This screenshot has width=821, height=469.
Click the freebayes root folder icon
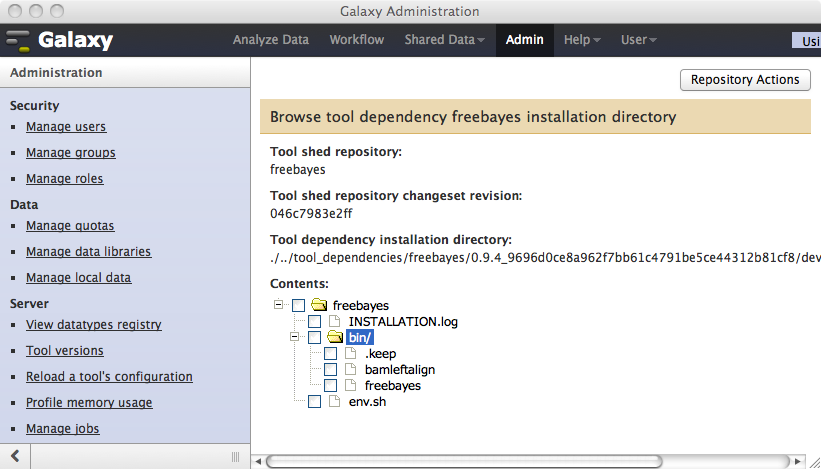click(319, 305)
